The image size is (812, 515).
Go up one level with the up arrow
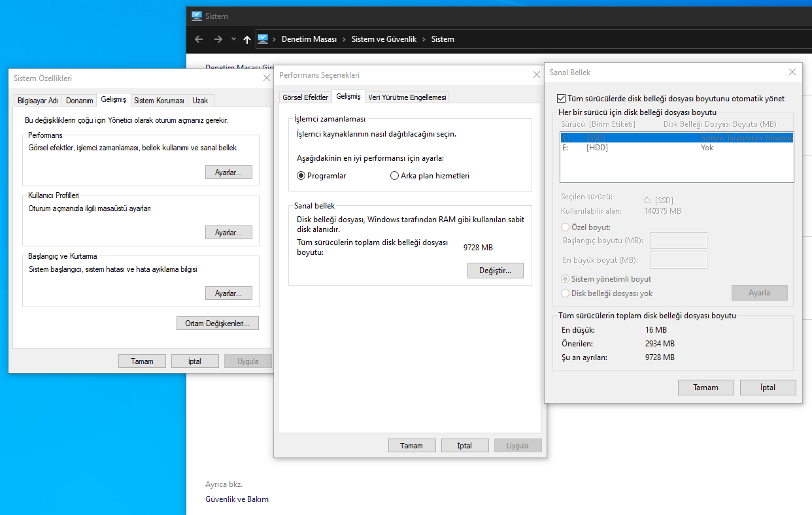(246, 39)
